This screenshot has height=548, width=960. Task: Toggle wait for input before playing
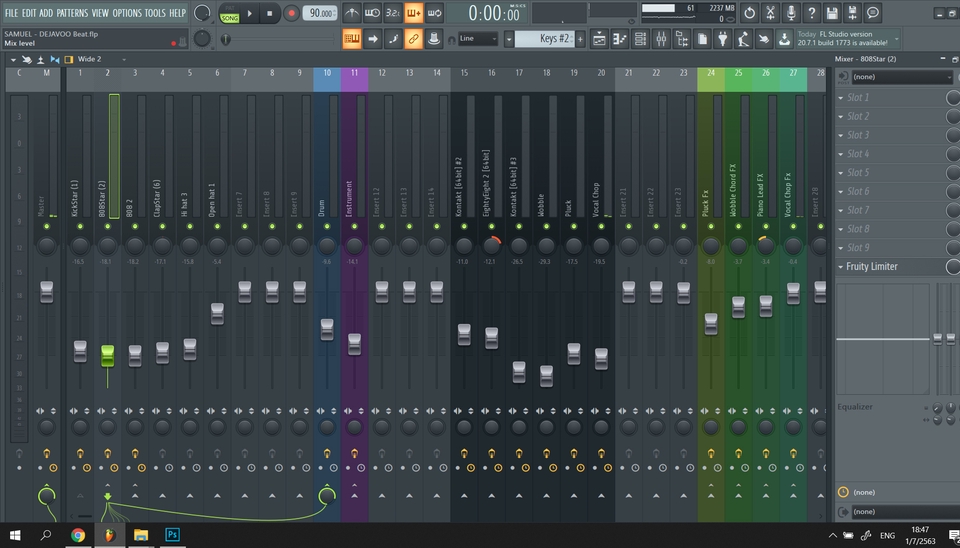click(372, 12)
